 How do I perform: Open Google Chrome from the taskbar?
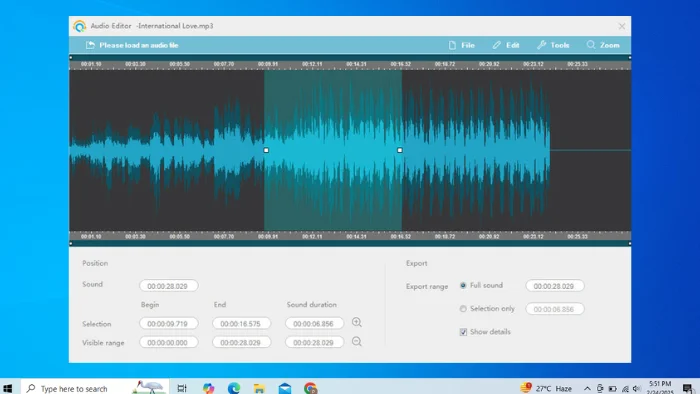[311, 388]
